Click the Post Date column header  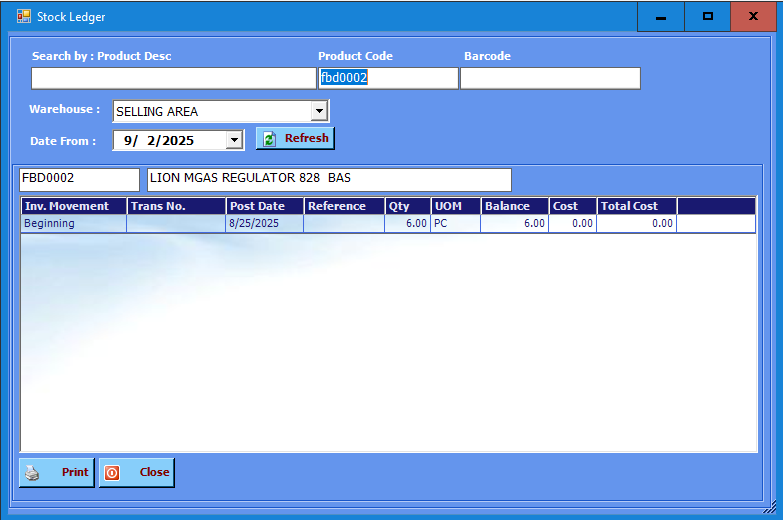coord(264,206)
